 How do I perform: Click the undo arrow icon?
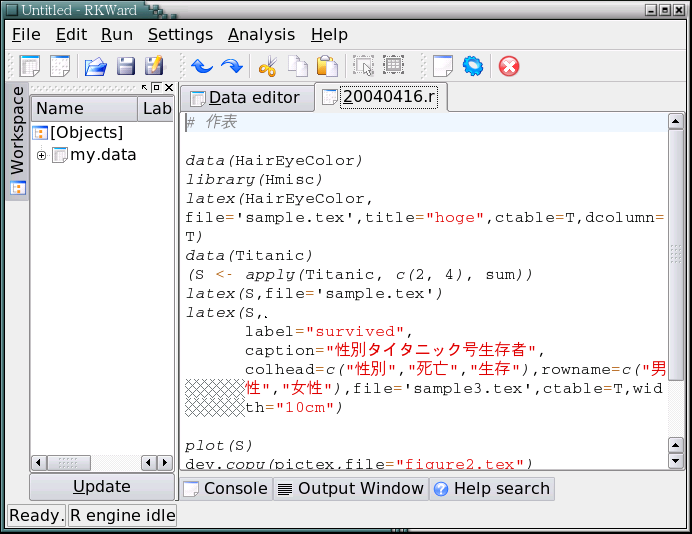202,67
